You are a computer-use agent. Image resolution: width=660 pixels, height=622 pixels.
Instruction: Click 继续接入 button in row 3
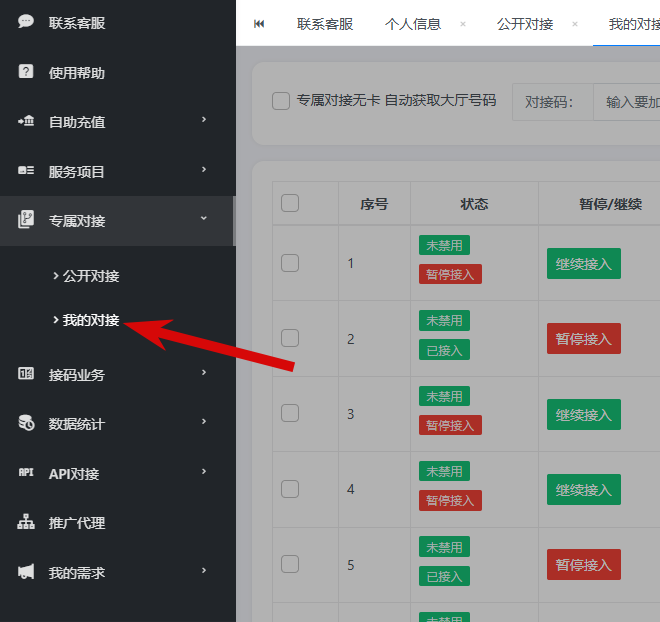click(584, 414)
